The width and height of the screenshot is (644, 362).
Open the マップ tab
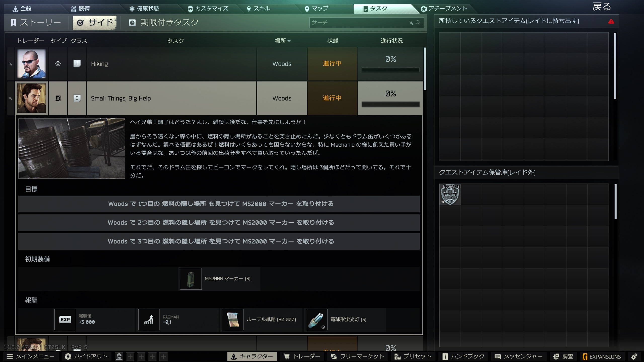pyautogui.click(x=316, y=9)
